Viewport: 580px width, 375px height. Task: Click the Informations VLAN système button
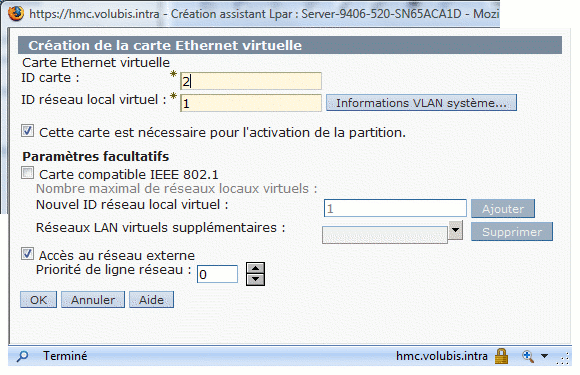[421, 103]
